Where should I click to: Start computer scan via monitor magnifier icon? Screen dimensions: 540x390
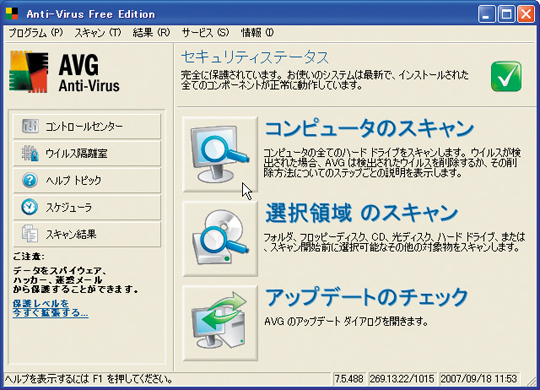click(x=220, y=154)
